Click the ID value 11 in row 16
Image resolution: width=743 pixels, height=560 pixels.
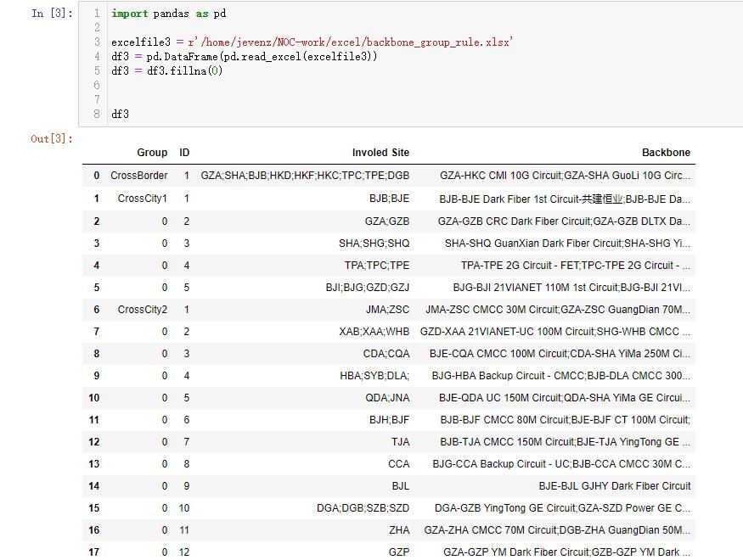184,530
